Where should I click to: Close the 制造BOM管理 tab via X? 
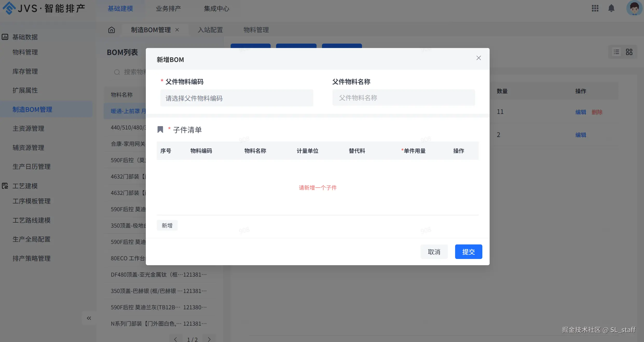click(x=177, y=30)
